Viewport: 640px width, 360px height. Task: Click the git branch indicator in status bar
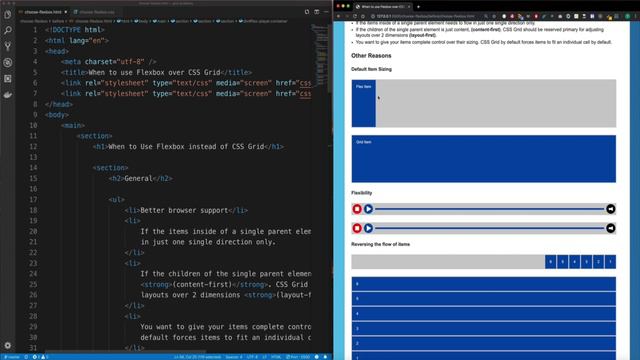pyautogui.click(x=12, y=357)
